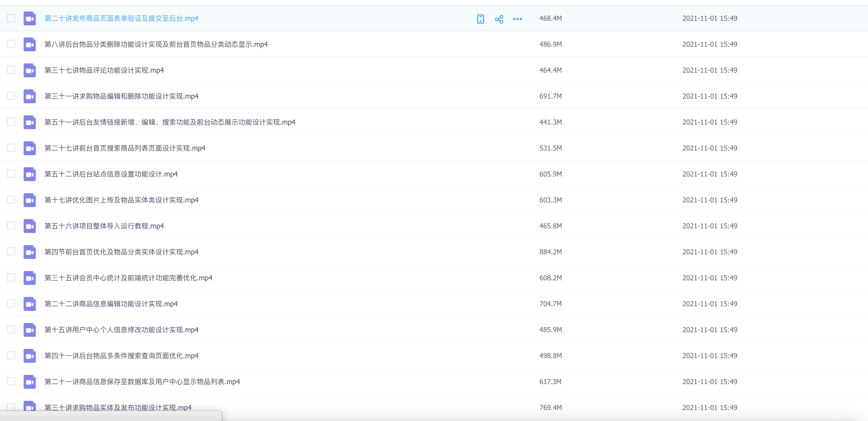The height and width of the screenshot is (421, 868).
Task: Click the push-to-phone device icon
Action: (x=480, y=19)
